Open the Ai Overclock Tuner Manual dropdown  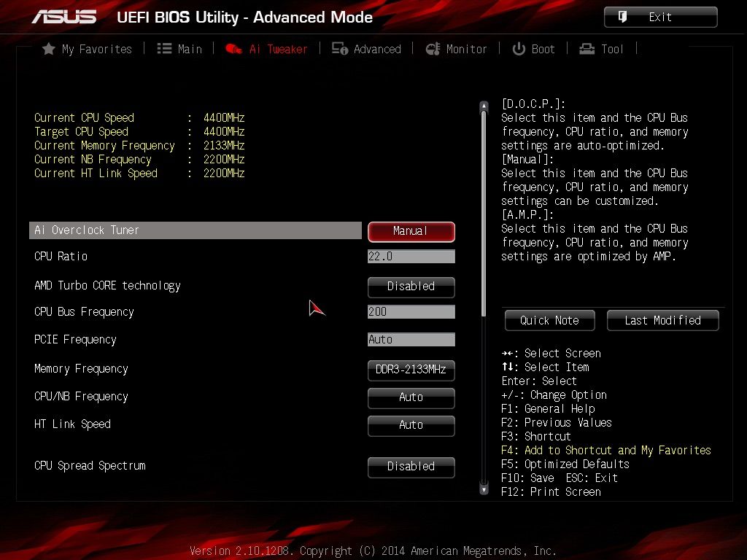tap(411, 231)
